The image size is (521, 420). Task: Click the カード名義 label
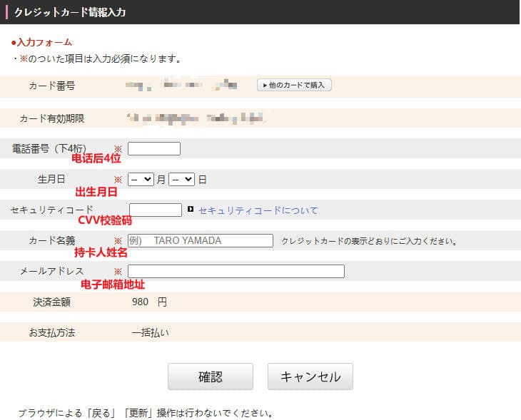click(x=52, y=240)
